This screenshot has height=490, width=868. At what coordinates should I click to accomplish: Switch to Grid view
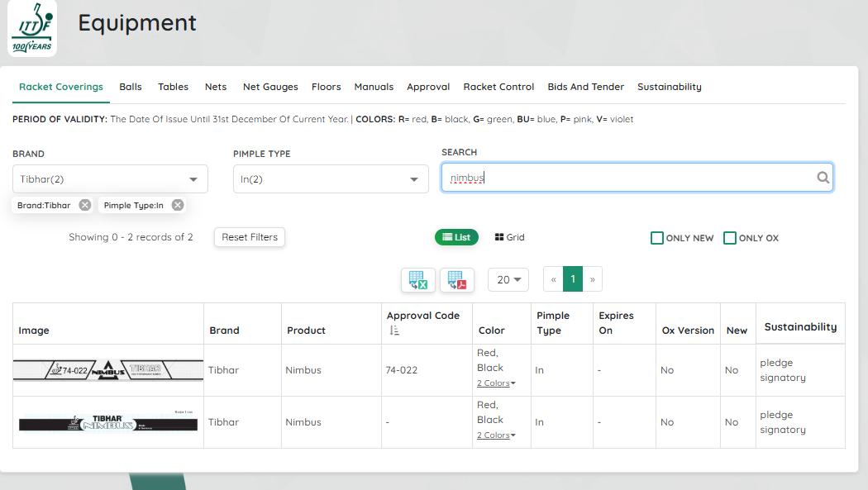point(509,237)
